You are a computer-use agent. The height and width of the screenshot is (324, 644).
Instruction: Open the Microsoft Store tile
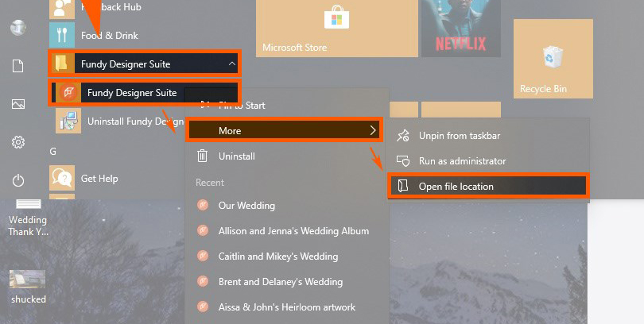(337, 28)
